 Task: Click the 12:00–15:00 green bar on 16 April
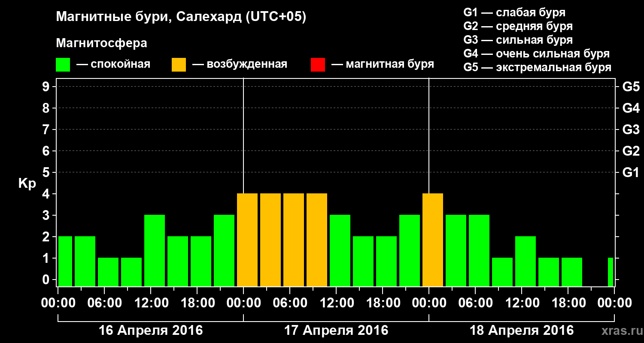[155, 250]
